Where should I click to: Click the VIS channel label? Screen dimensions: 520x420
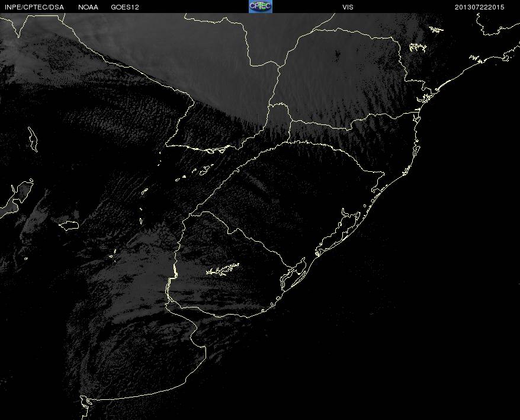pos(348,7)
